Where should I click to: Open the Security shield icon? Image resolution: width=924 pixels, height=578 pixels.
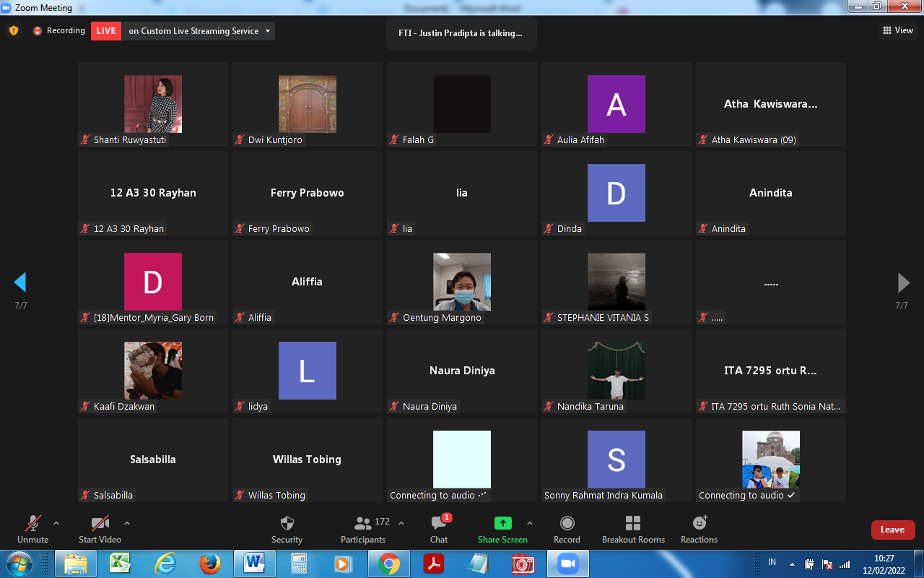tap(287, 524)
